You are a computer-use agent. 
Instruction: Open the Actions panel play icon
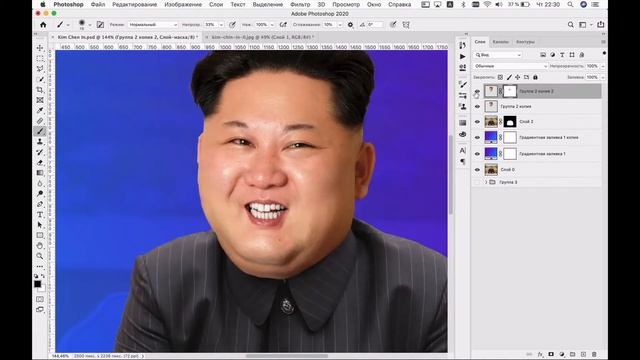[462, 56]
